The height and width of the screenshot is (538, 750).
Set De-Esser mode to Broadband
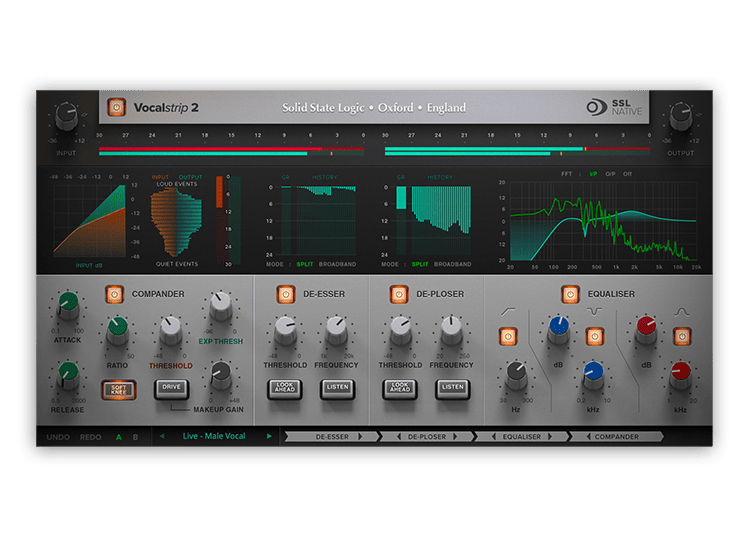(x=338, y=264)
